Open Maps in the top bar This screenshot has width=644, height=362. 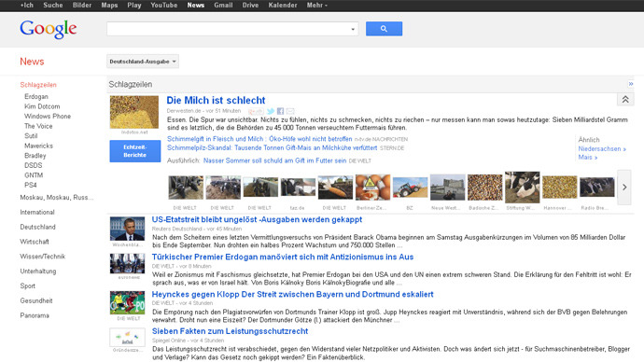click(109, 6)
